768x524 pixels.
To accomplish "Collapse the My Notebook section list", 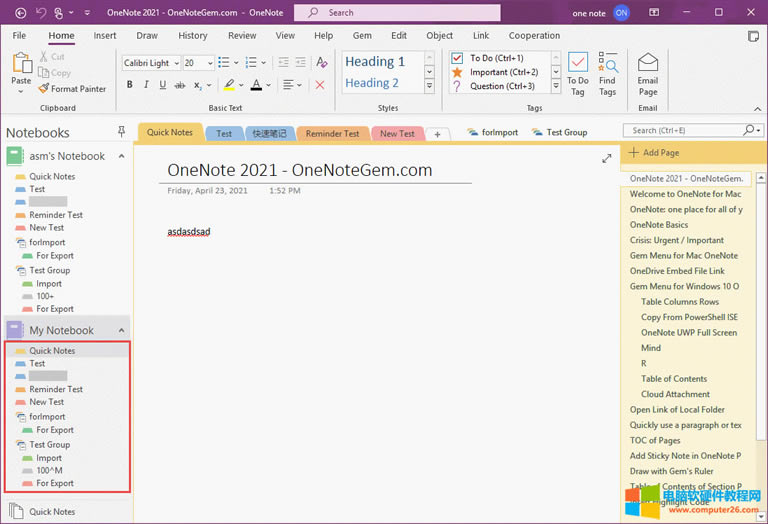I will tap(121, 330).
